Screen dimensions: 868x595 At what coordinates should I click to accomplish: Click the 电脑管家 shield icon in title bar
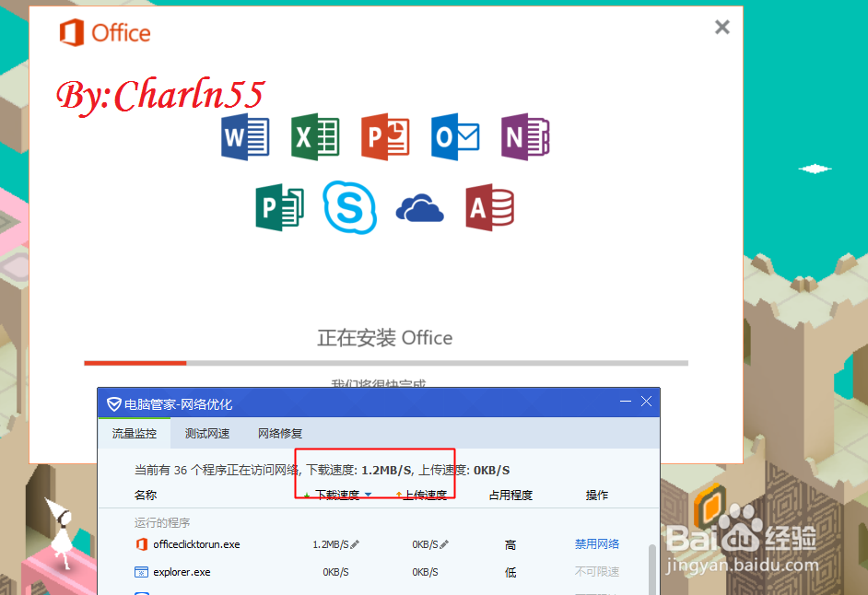pos(113,402)
